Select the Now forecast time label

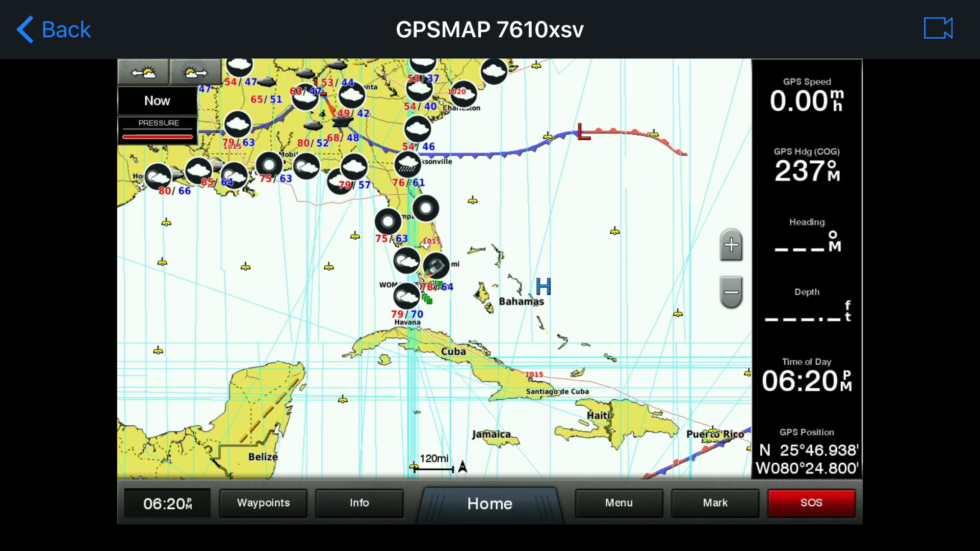coord(157,100)
